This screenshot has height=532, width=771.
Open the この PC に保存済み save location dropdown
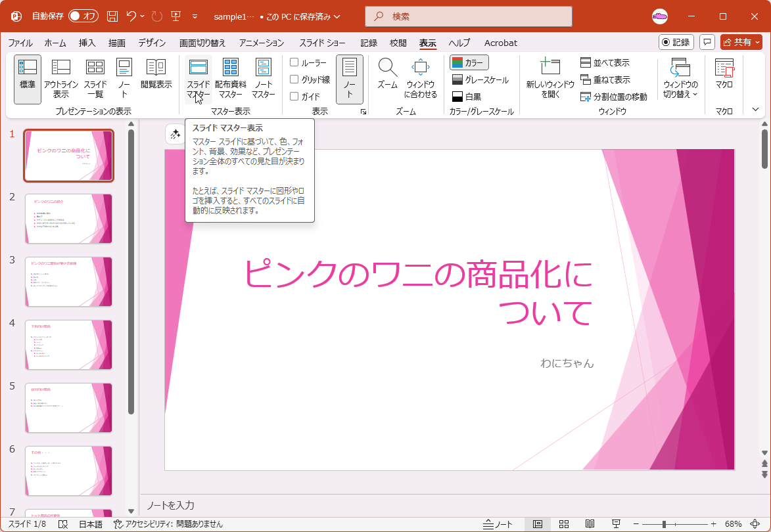click(303, 16)
